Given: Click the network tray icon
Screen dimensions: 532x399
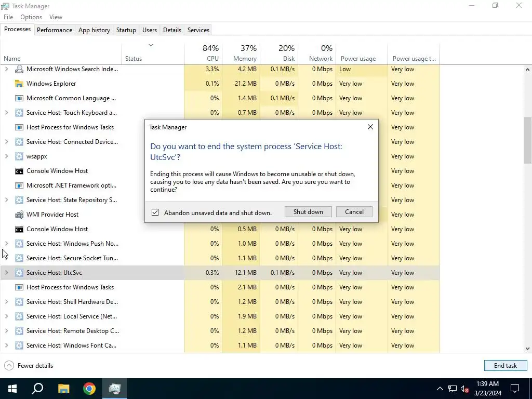Looking at the screenshot, I should 453,389.
